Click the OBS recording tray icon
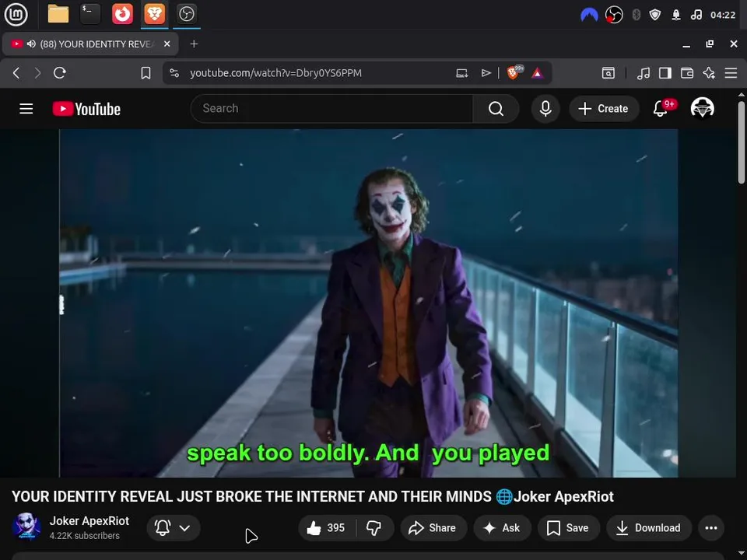 614,16
